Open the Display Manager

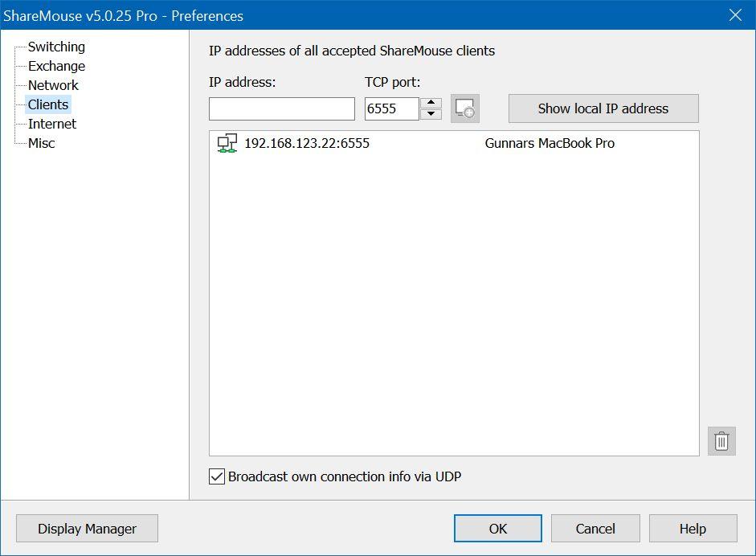(x=88, y=529)
